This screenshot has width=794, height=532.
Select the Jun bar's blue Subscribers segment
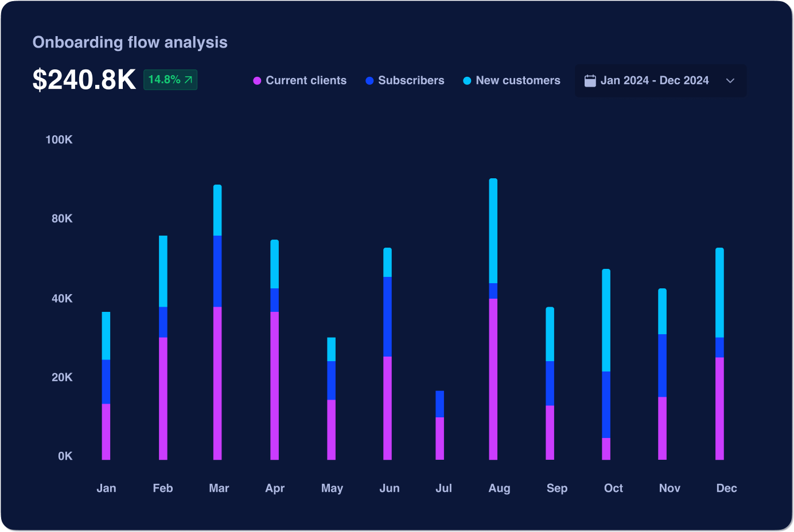387,317
